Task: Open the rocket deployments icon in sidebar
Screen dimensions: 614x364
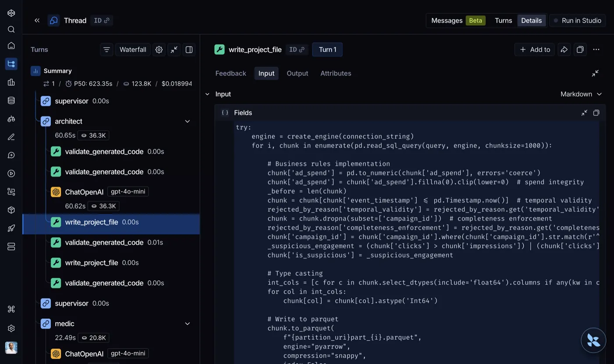Action: (11, 228)
